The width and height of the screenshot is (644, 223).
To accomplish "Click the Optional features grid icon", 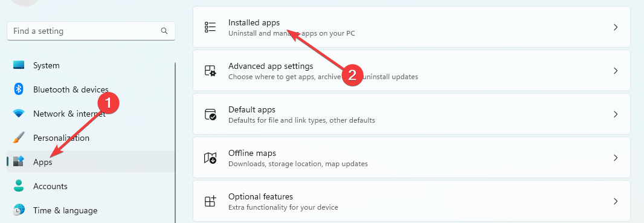I will coord(210,201).
